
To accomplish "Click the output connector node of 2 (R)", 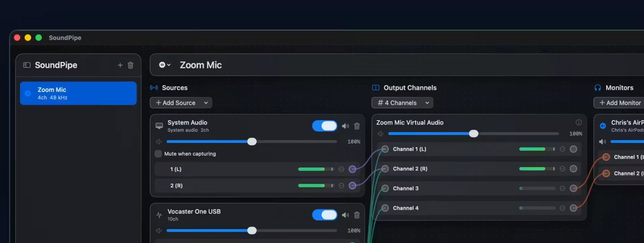I will (x=352, y=185).
